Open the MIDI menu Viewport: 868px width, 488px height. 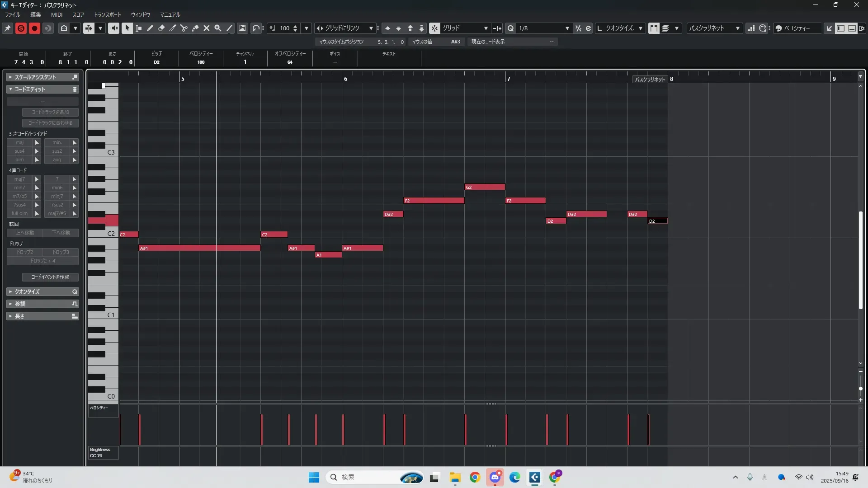click(x=57, y=14)
